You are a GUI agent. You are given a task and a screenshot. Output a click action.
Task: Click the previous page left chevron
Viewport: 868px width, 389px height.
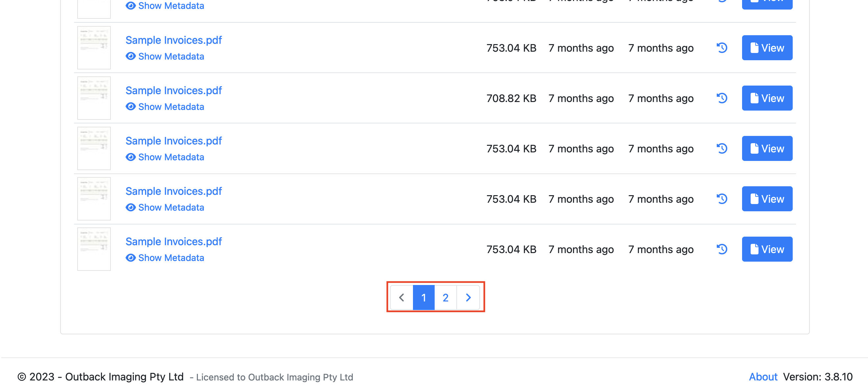402,298
